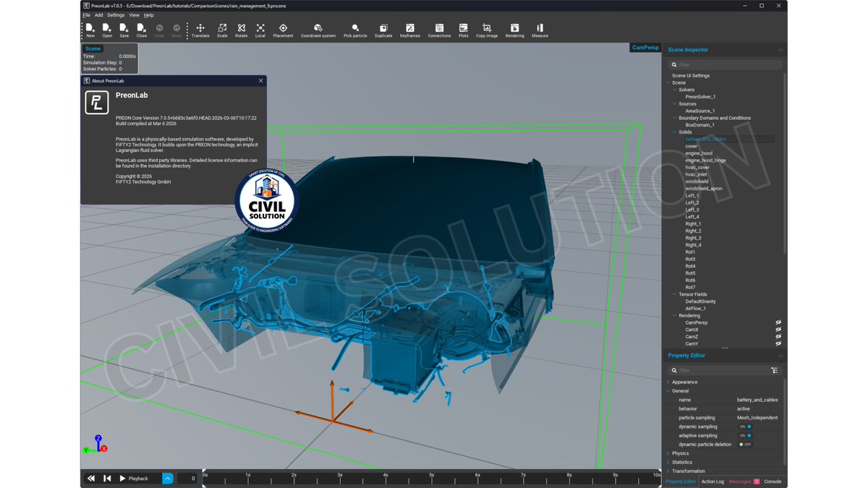Click the CamPersp camera label in viewport
The image size is (868, 488).
pyautogui.click(x=645, y=48)
